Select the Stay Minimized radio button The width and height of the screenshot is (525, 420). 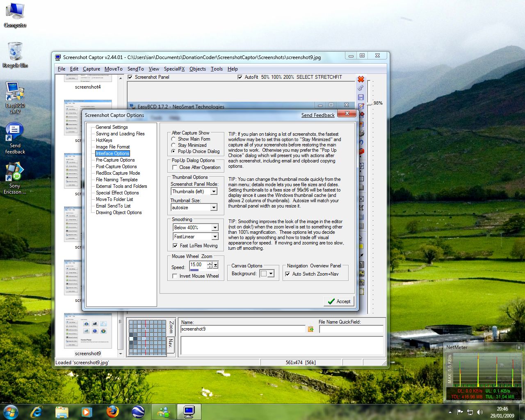(x=173, y=145)
